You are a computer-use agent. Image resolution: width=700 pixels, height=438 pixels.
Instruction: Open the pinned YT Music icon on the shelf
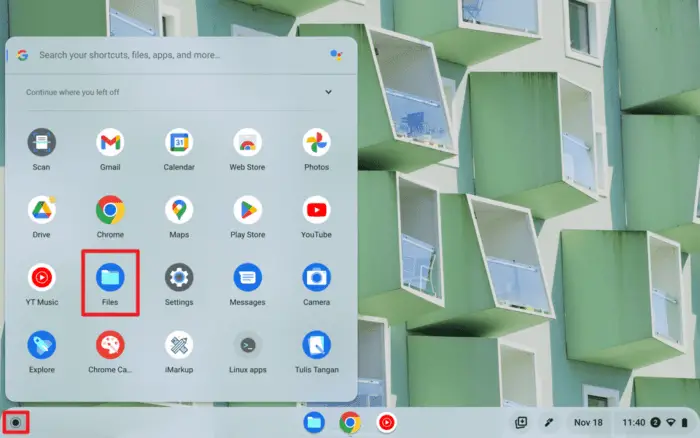[x=386, y=422]
